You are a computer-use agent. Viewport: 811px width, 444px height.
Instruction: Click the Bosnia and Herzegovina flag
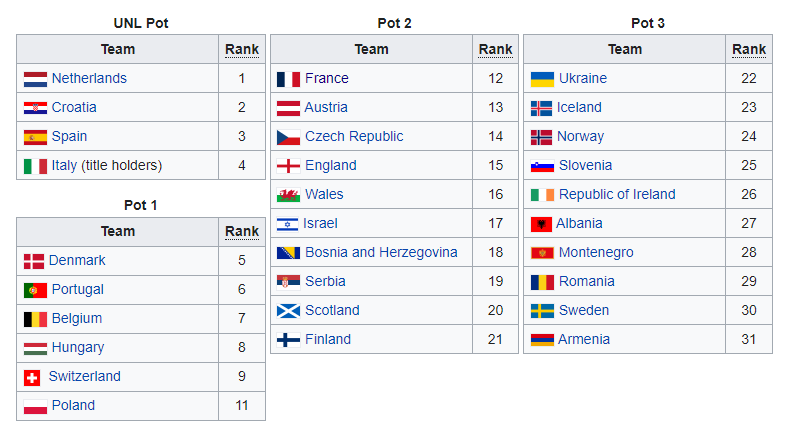point(288,253)
